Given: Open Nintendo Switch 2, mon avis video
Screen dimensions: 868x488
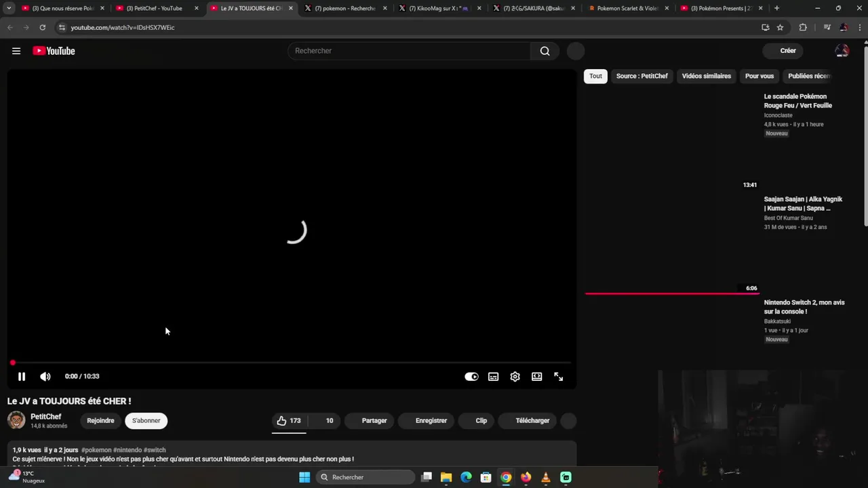Looking at the screenshot, I should tap(804, 307).
